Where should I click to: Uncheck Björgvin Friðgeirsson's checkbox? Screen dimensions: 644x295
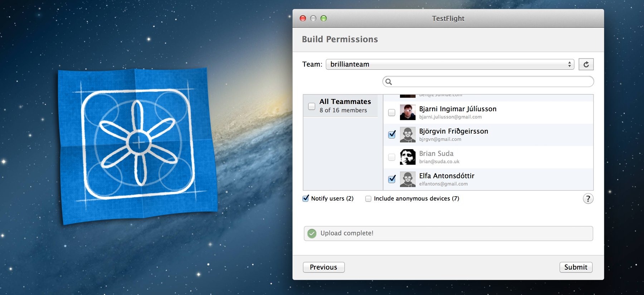(x=392, y=135)
